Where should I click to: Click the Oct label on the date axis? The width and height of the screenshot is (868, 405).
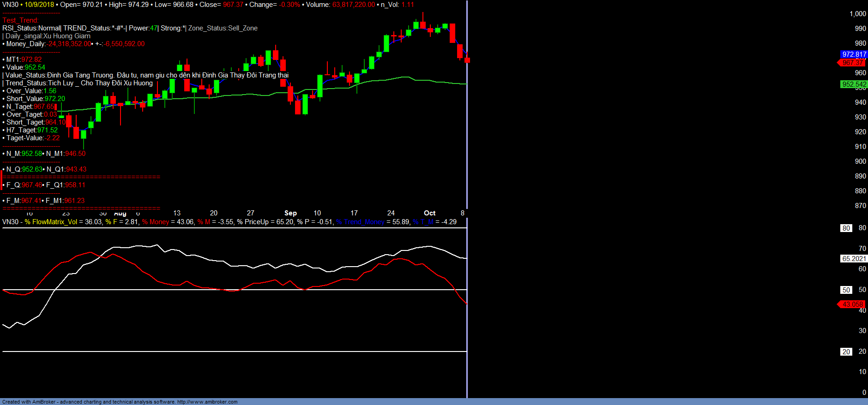tap(429, 213)
